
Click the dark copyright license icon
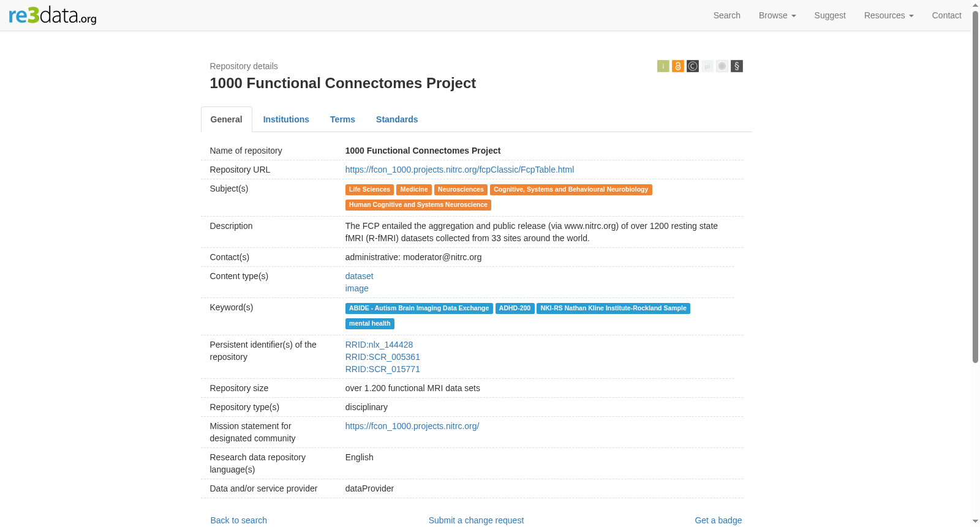pos(693,66)
